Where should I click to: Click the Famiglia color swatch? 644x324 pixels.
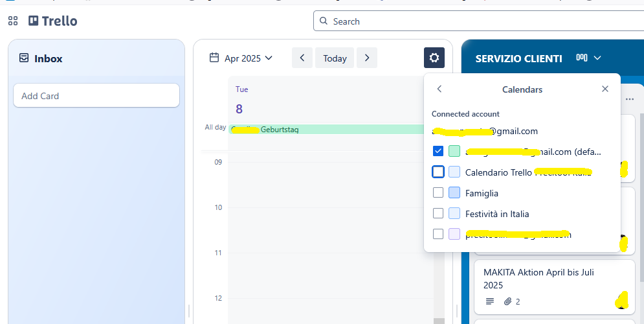coord(454,192)
